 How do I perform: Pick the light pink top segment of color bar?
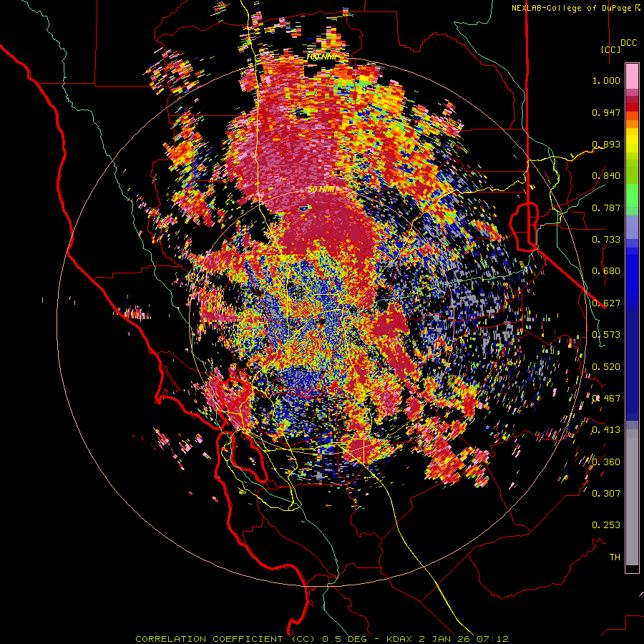632,77
